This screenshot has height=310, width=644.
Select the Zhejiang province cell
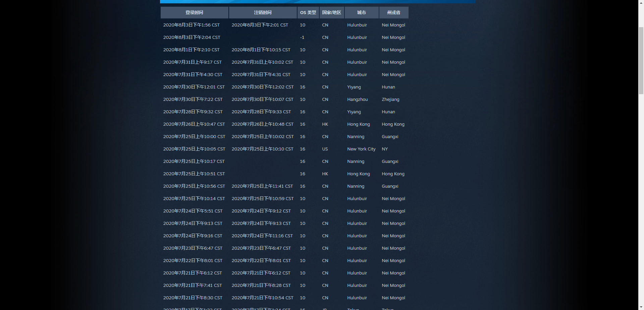click(390, 100)
